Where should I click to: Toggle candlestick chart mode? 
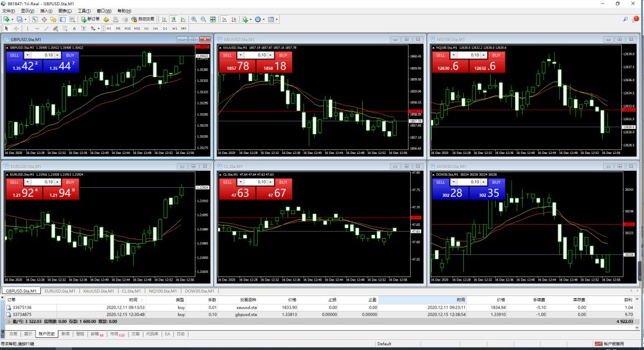[x=174, y=19]
